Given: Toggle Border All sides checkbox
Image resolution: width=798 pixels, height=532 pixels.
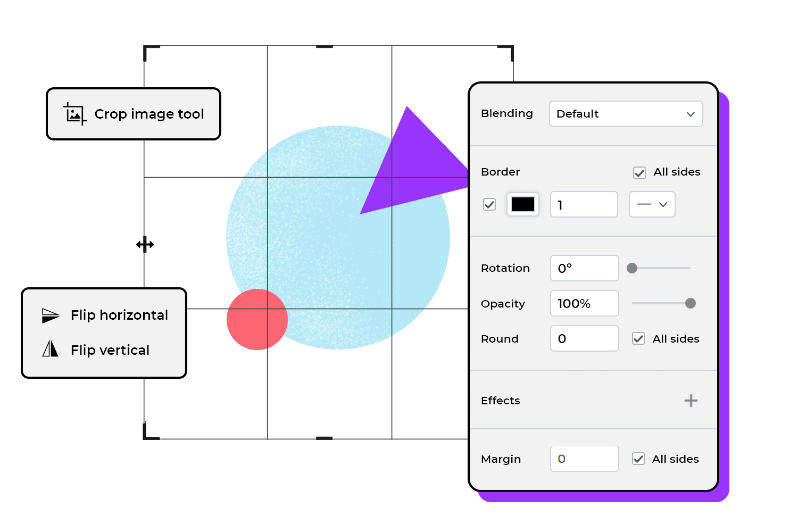Looking at the screenshot, I should (639, 173).
